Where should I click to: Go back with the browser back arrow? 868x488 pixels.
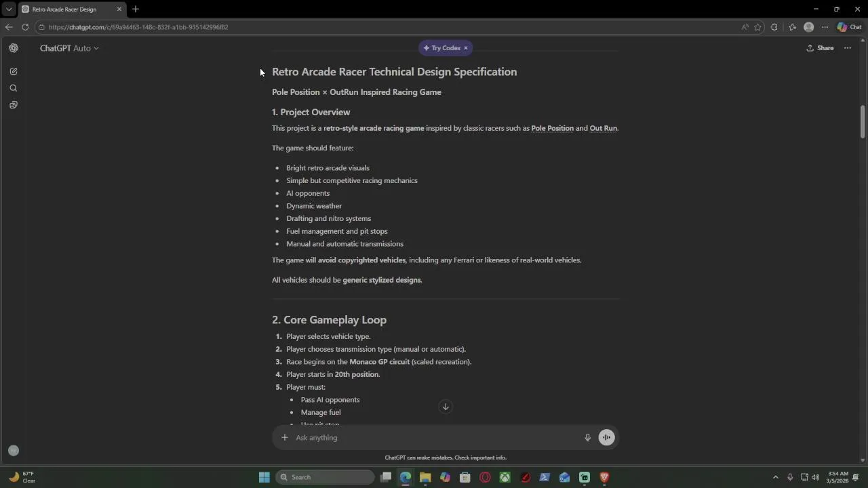click(9, 27)
